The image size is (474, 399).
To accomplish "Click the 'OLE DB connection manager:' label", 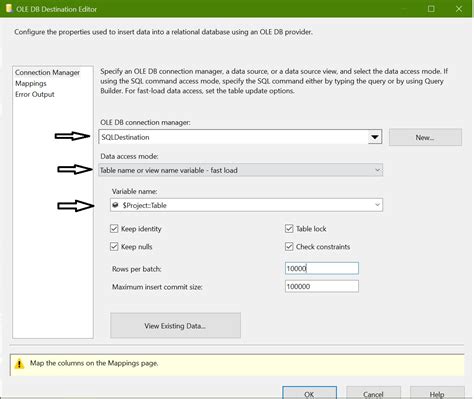I will tap(145, 122).
